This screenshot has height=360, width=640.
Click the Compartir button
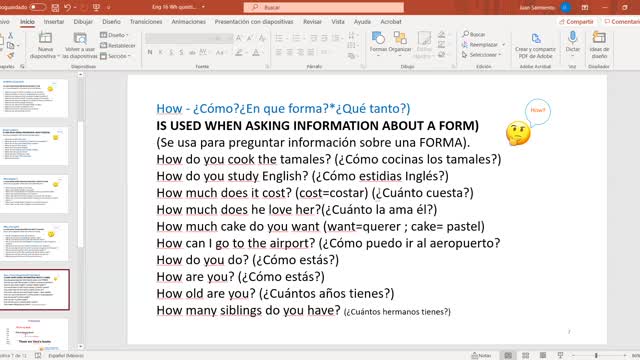click(x=576, y=22)
